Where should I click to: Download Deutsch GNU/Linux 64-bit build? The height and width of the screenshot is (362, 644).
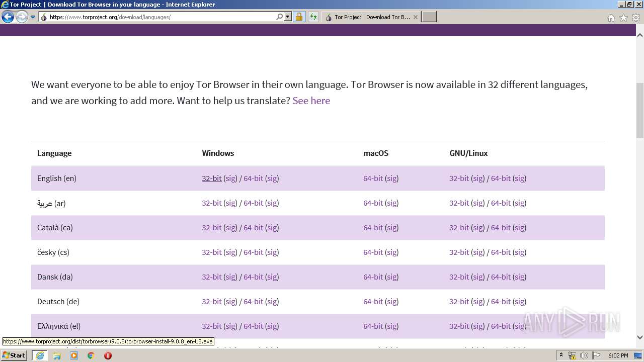click(501, 301)
